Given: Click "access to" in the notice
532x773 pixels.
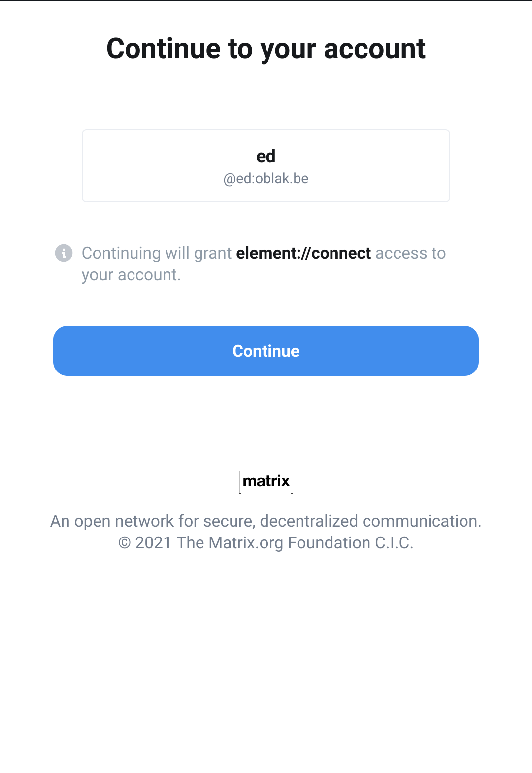Looking at the screenshot, I should 410,253.
